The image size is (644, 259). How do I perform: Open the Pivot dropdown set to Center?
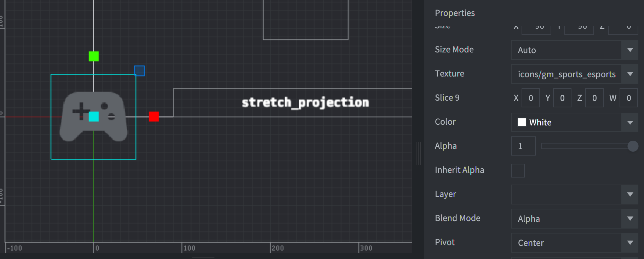coord(630,243)
